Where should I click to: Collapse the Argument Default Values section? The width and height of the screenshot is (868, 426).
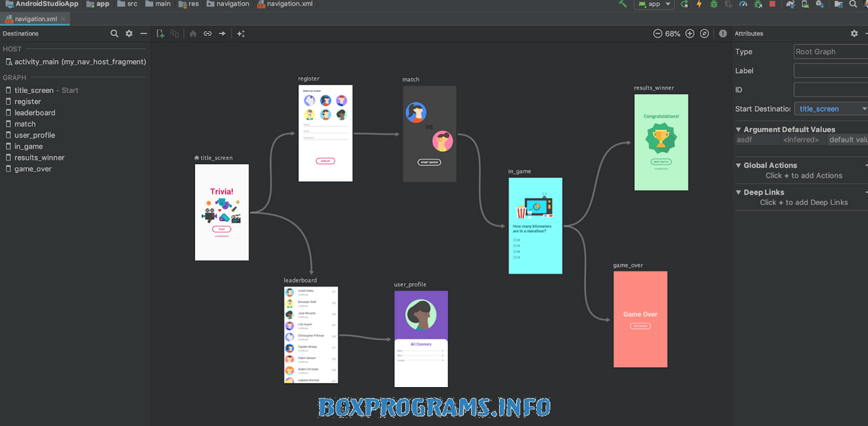click(x=739, y=129)
